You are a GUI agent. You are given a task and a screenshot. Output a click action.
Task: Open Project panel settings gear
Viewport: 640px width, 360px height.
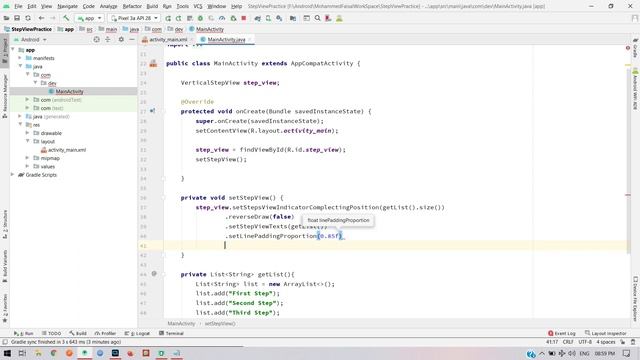(121, 40)
